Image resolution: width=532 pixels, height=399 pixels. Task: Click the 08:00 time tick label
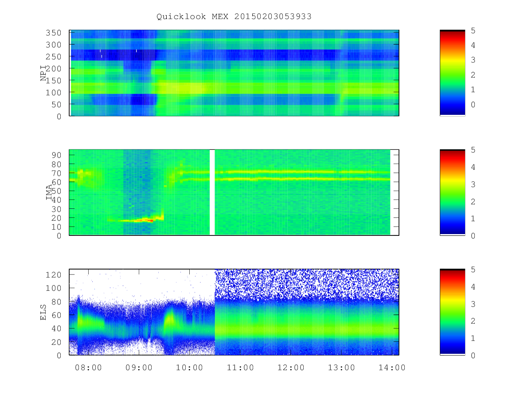pyautogui.click(x=89, y=368)
